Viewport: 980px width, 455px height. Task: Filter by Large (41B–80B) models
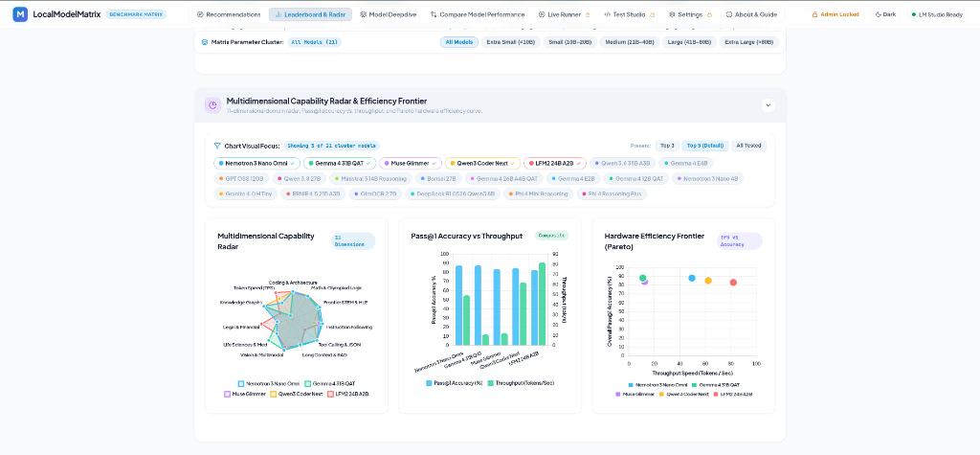[x=689, y=42]
